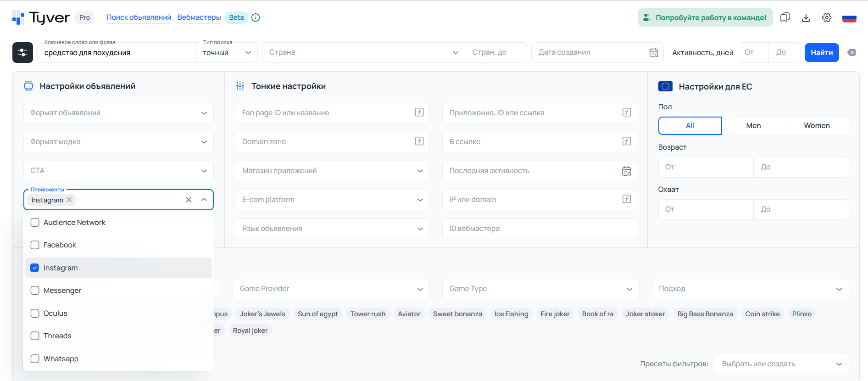Screen dimensions: 868x381
Task: Open the Магазин приложений dropdown
Action: pyautogui.click(x=332, y=171)
